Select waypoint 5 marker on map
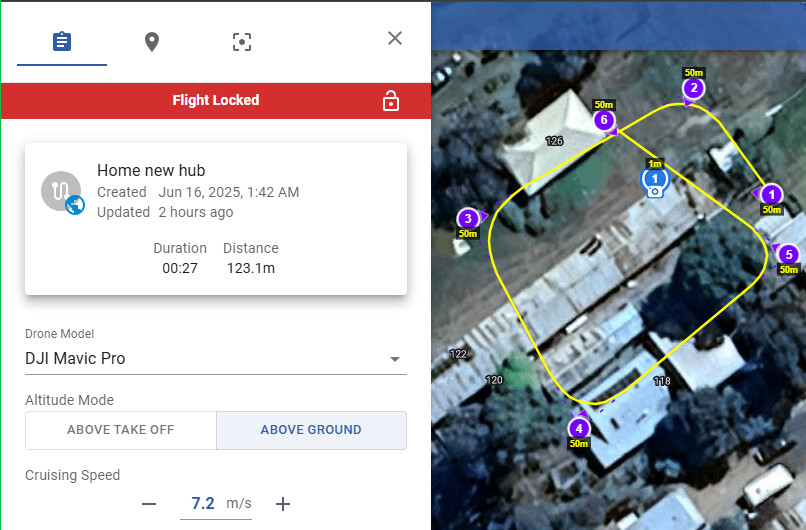This screenshot has height=530, width=806. pyautogui.click(x=789, y=254)
